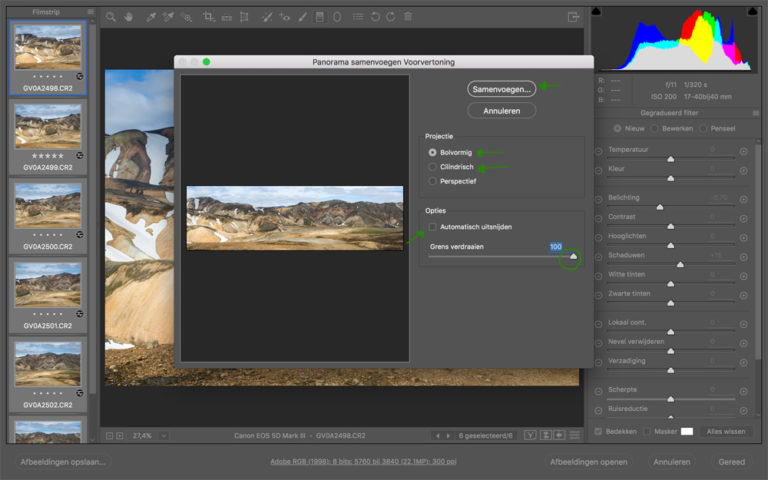Image resolution: width=768 pixels, height=480 pixels.
Task: Select the Cilindrisch projection option
Action: [433, 167]
